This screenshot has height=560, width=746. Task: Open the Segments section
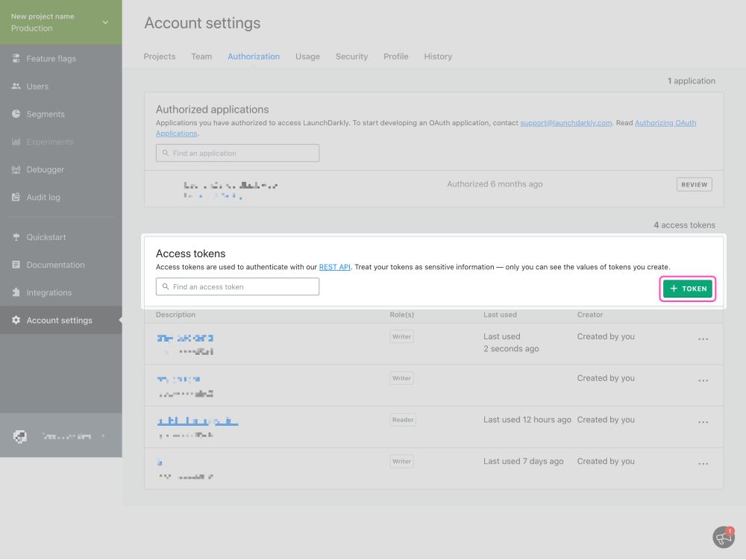tap(45, 113)
